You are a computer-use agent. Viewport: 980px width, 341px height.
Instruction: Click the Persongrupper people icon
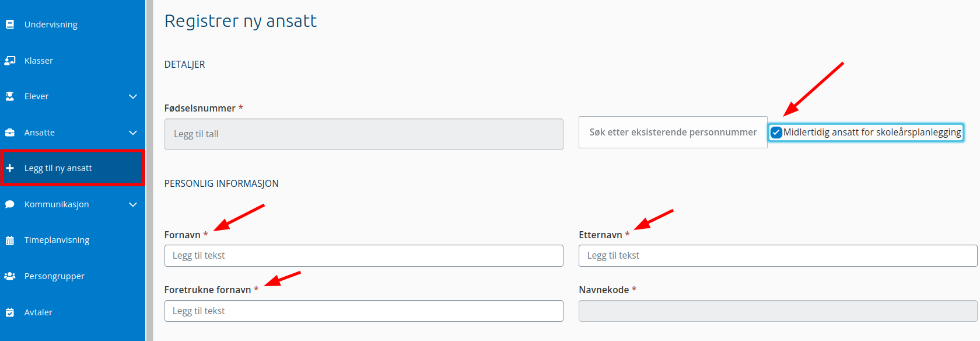[10, 276]
